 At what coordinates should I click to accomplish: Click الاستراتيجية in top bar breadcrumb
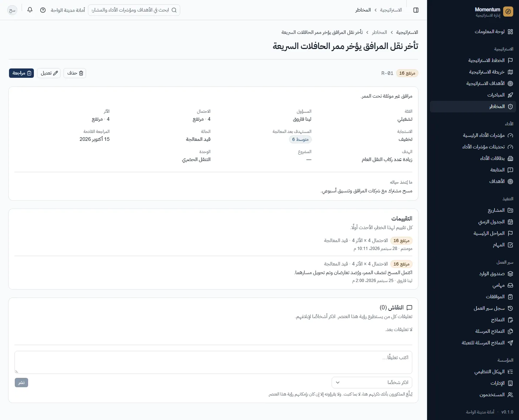[391, 10]
